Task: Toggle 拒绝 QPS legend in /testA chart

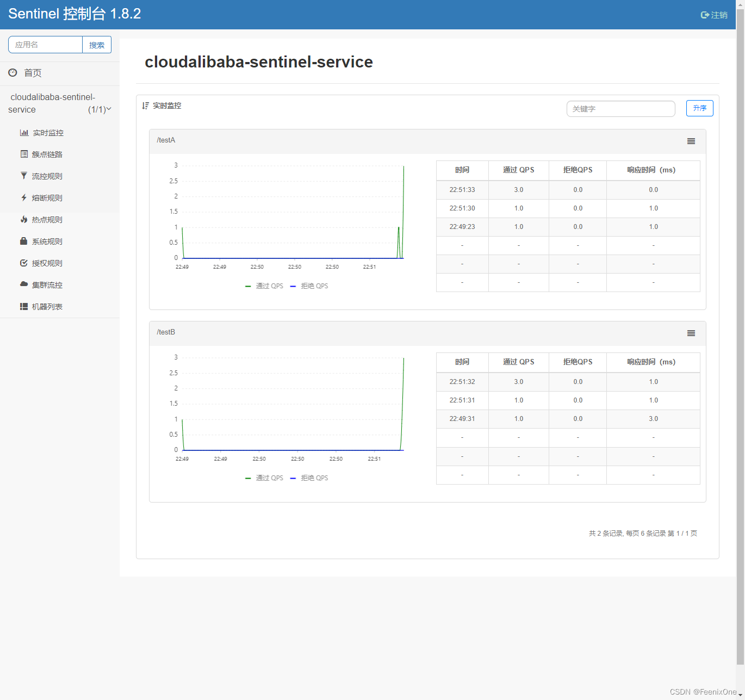Action: click(x=309, y=286)
